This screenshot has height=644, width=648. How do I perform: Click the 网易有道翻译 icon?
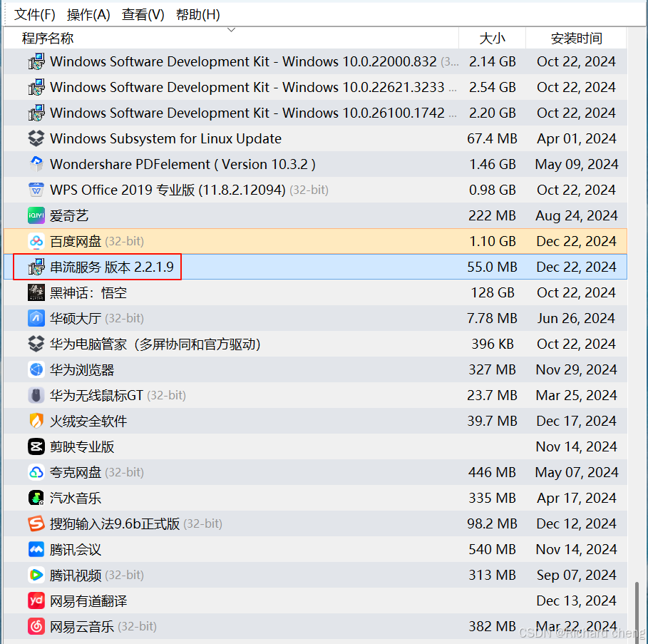[x=36, y=600]
